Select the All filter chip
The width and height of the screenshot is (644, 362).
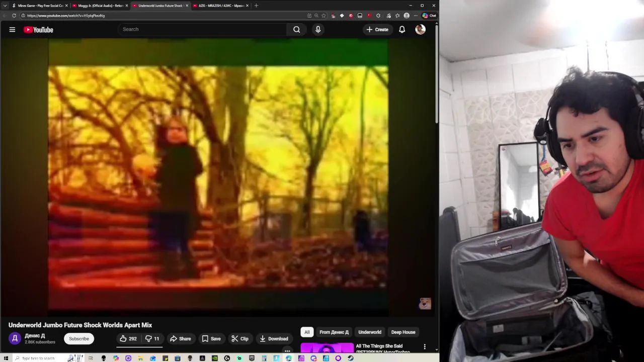tap(307, 332)
